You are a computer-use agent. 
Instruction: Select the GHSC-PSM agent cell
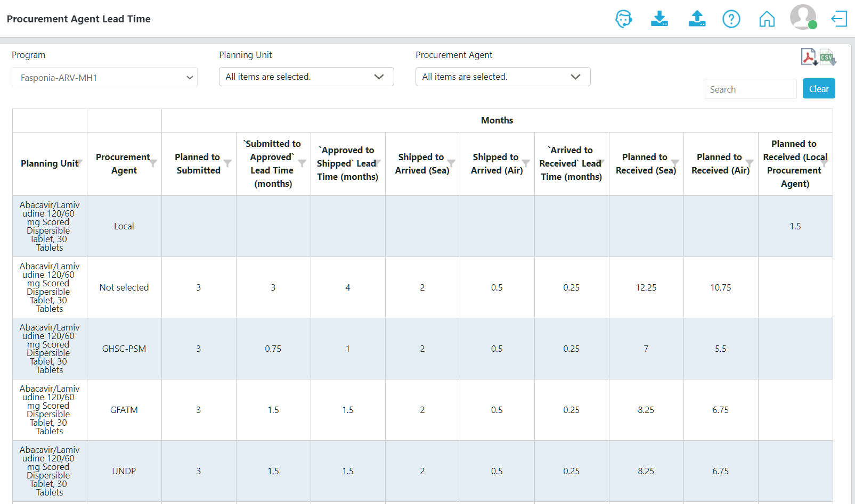tap(124, 349)
